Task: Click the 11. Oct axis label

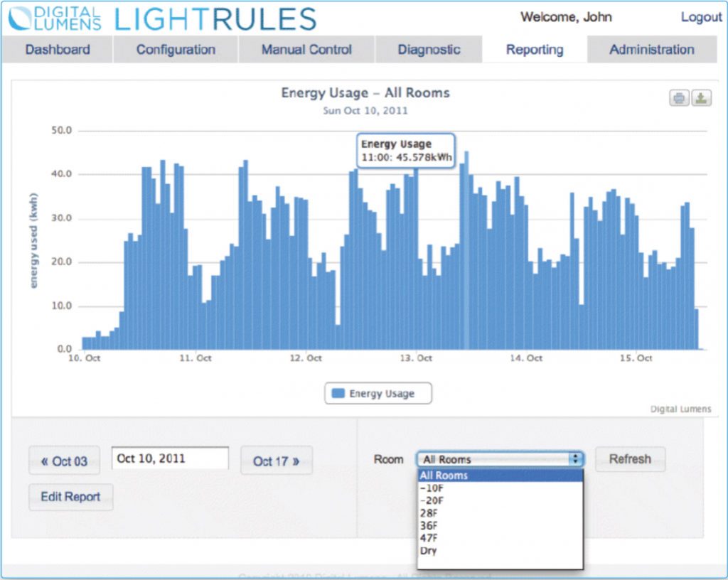Action: (x=196, y=358)
